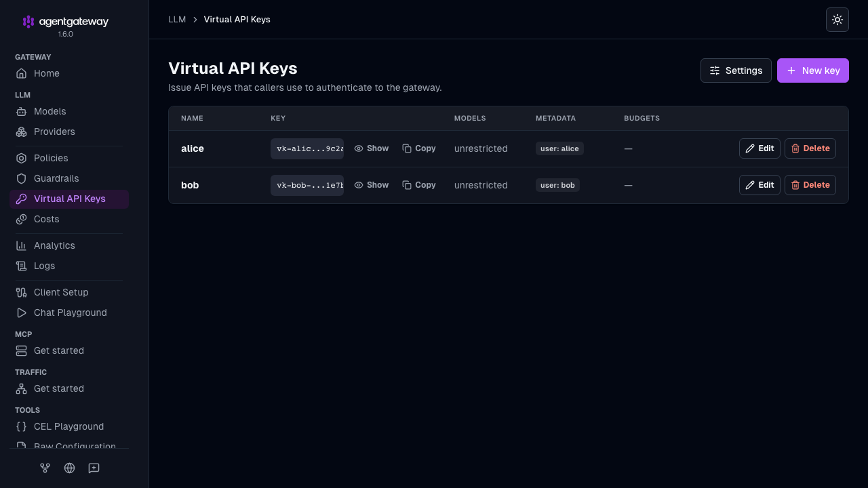Click the bob name cell

click(190, 185)
